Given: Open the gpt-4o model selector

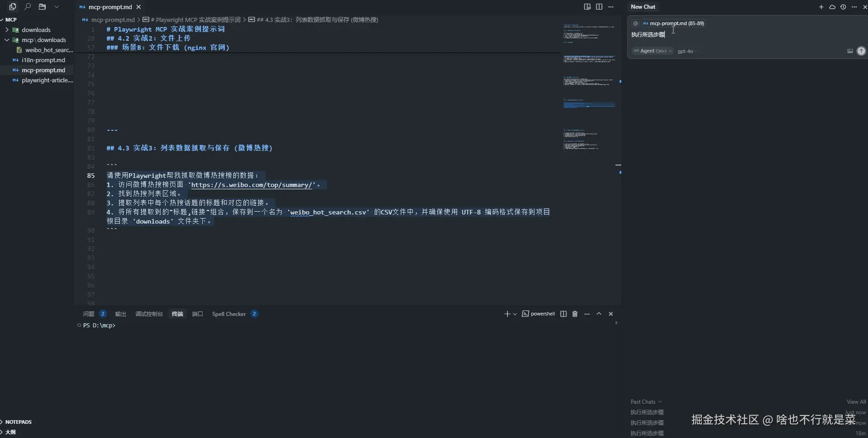Looking at the screenshot, I should click(687, 51).
